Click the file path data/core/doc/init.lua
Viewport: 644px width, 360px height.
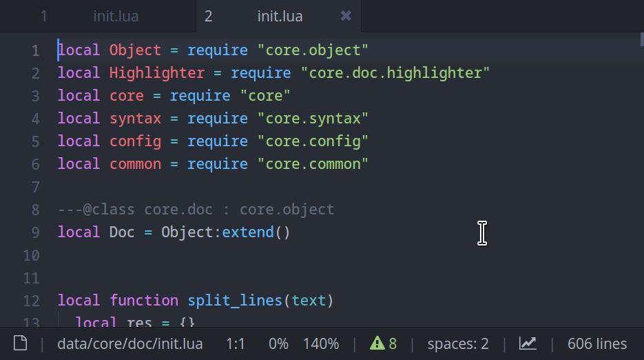[x=129, y=343]
